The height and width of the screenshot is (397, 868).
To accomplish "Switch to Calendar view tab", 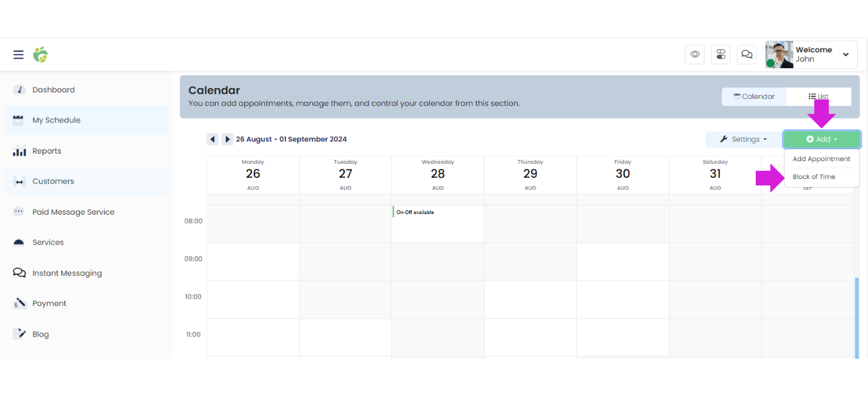I will (754, 97).
